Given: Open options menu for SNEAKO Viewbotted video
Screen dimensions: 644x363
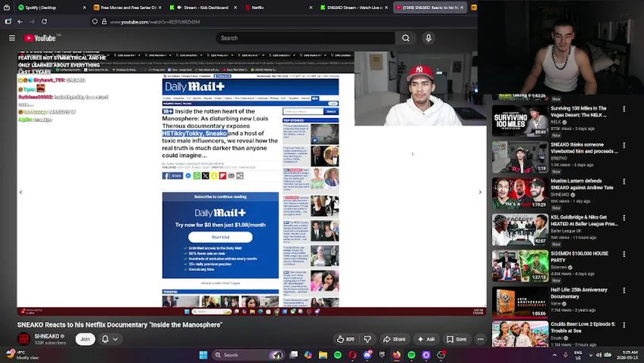Looking at the screenshot, I should pyautogui.click(x=624, y=145).
